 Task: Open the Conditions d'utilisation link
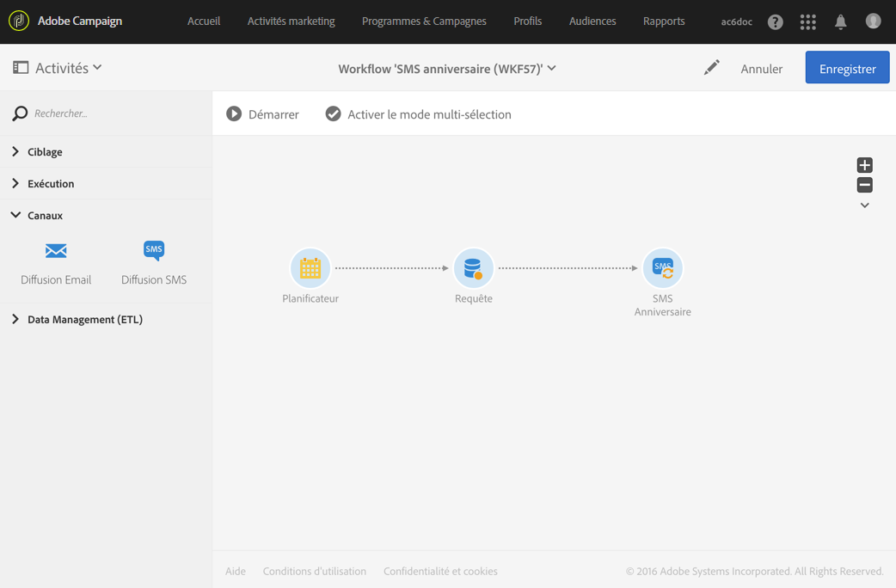tap(314, 571)
